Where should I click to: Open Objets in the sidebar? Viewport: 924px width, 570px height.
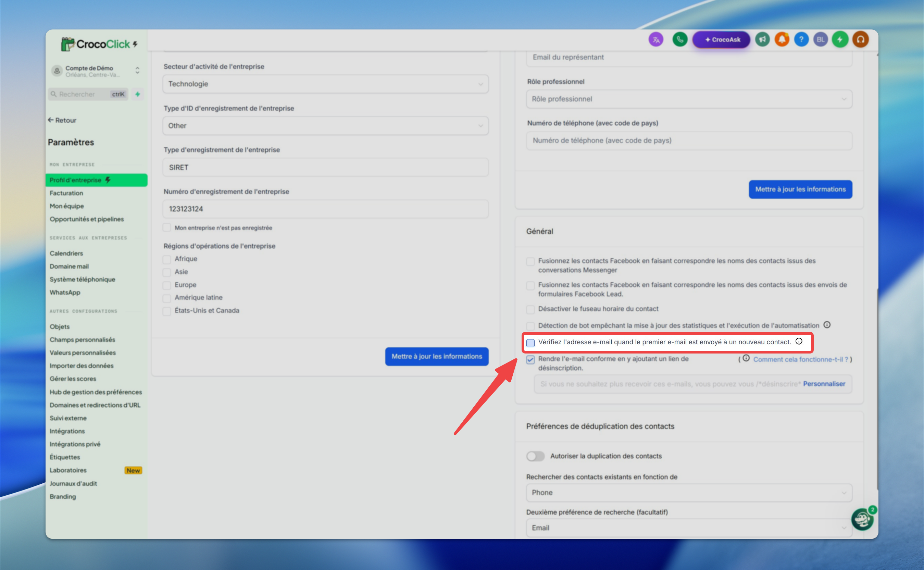60,326
